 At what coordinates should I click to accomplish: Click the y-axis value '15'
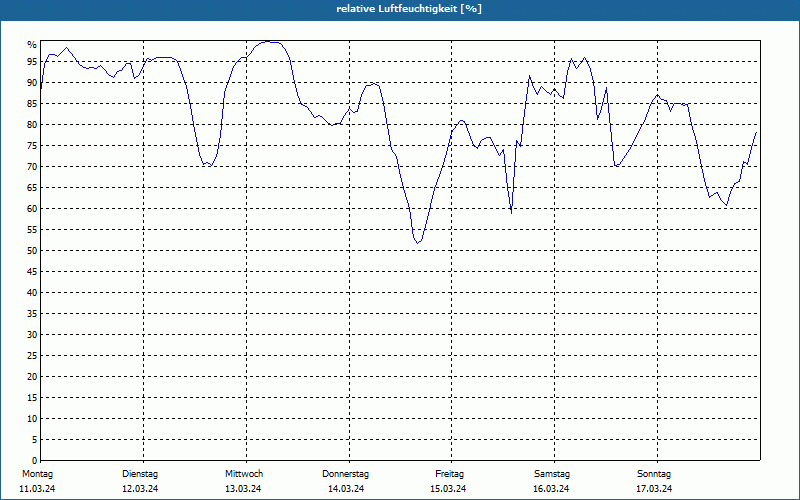(x=32, y=398)
